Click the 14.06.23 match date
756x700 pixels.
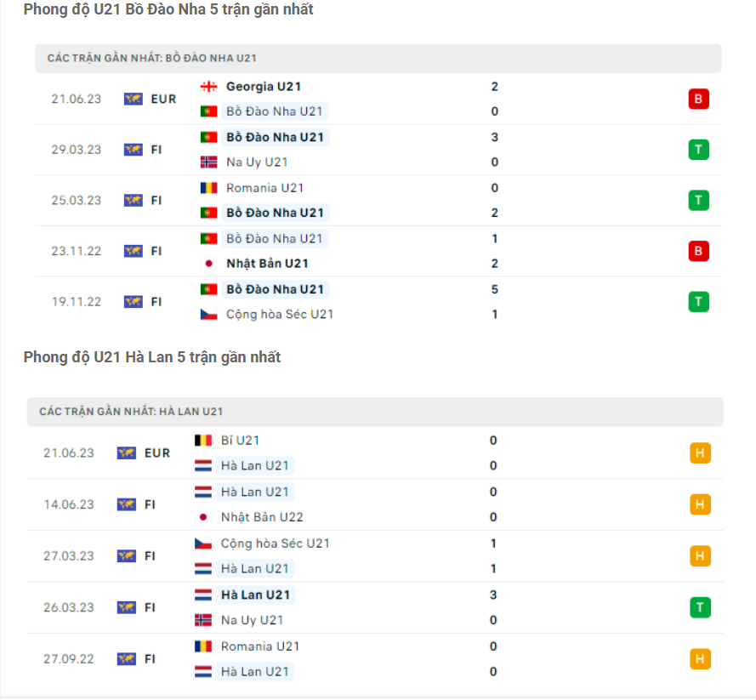[x=69, y=505]
